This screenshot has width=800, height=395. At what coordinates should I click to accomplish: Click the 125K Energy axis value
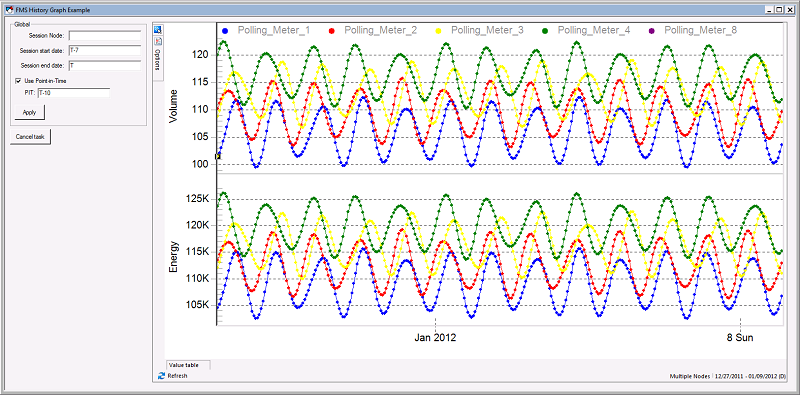click(198, 199)
